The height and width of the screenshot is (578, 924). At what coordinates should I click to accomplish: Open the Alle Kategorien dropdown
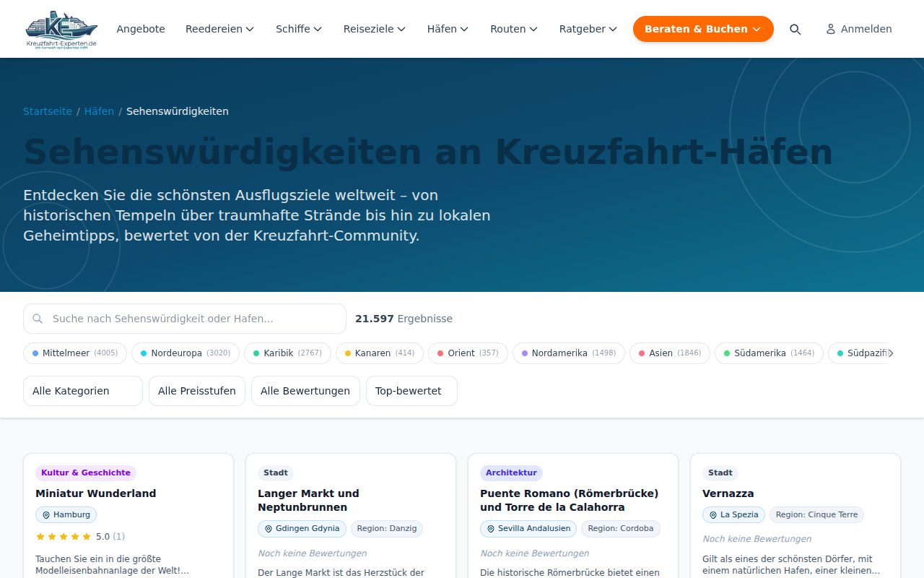point(83,391)
